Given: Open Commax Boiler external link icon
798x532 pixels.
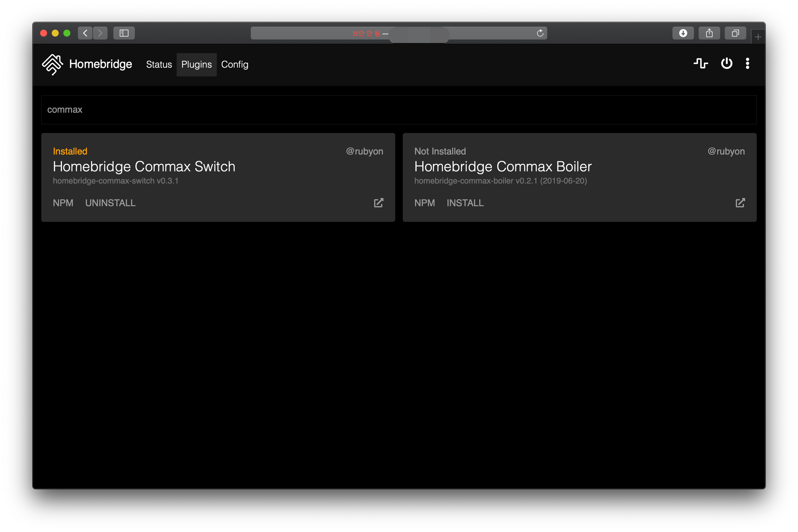Looking at the screenshot, I should pyautogui.click(x=740, y=203).
